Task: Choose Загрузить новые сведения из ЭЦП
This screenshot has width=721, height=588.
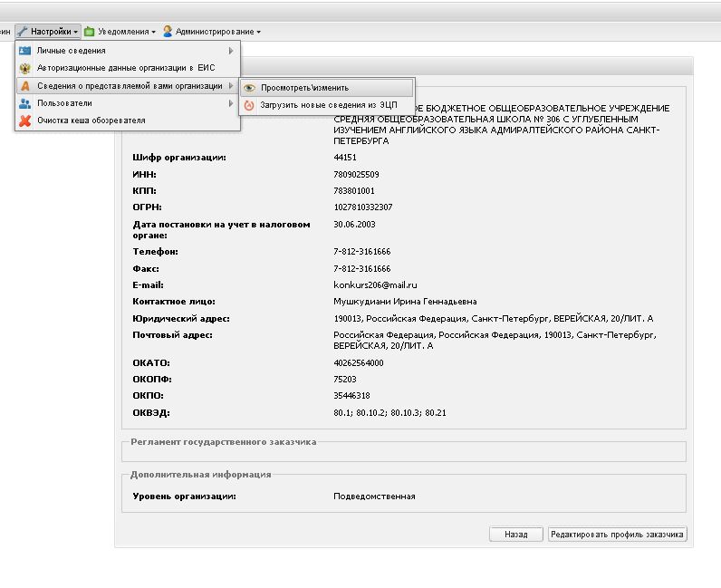Action: pyautogui.click(x=327, y=105)
